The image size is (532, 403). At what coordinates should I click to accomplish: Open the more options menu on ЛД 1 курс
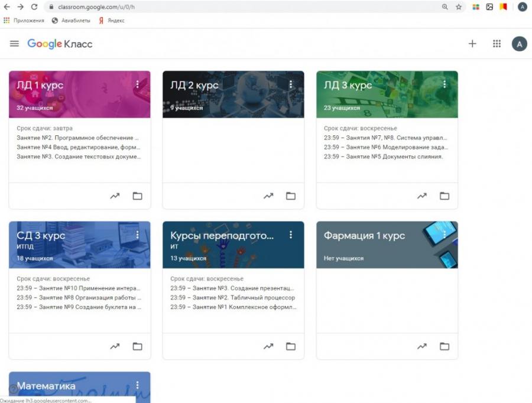pos(137,84)
